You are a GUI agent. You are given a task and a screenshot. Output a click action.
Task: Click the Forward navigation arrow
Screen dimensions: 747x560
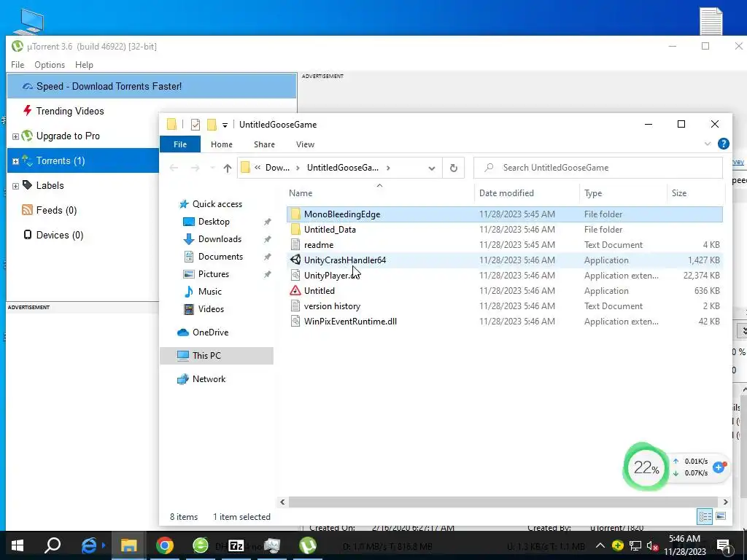pyautogui.click(x=195, y=168)
